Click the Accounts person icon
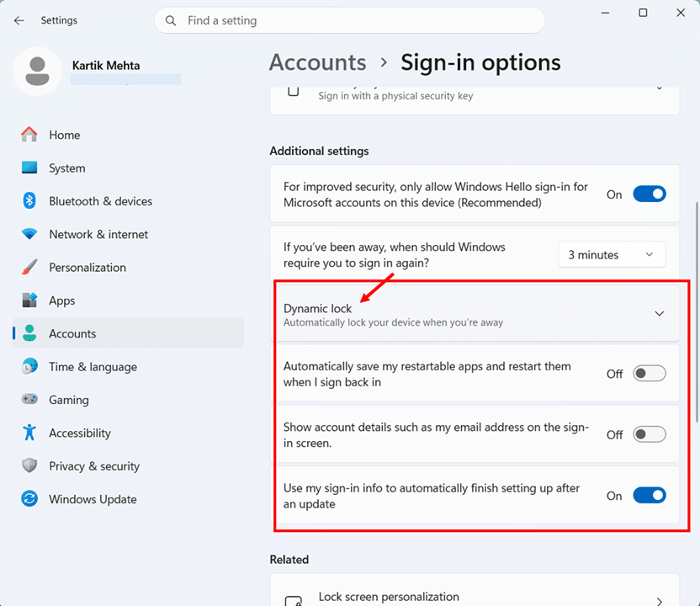 (x=29, y=333)
